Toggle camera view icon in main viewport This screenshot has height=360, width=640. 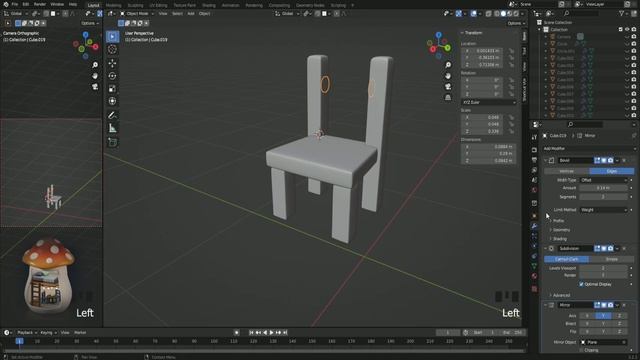[448, 87]
